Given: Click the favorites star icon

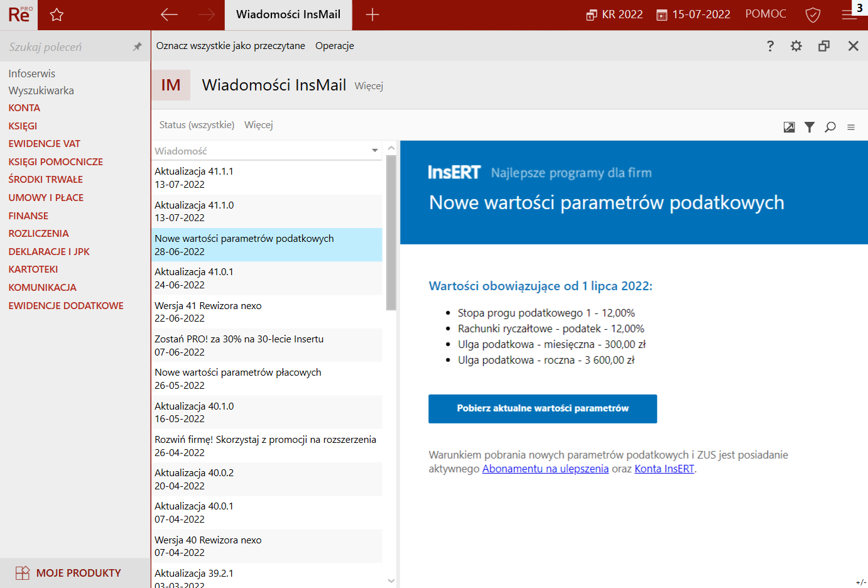Looking at the screenshot, I should coord(57,15).
